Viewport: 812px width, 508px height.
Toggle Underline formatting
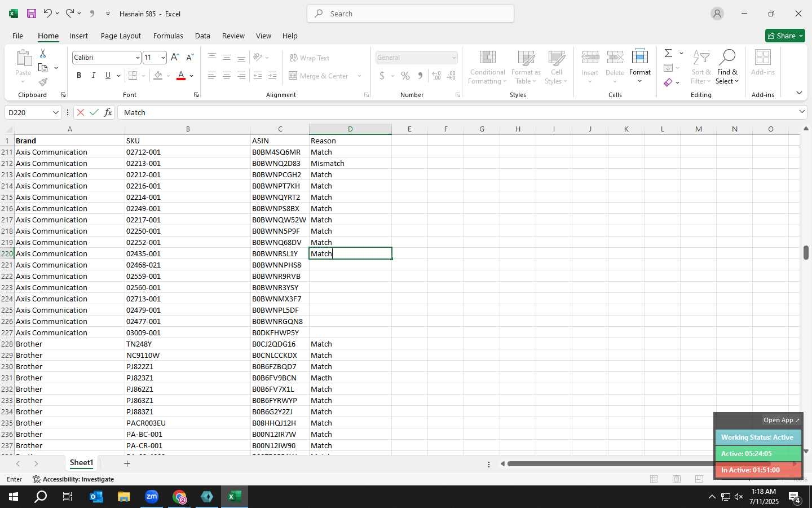point(108,76)
